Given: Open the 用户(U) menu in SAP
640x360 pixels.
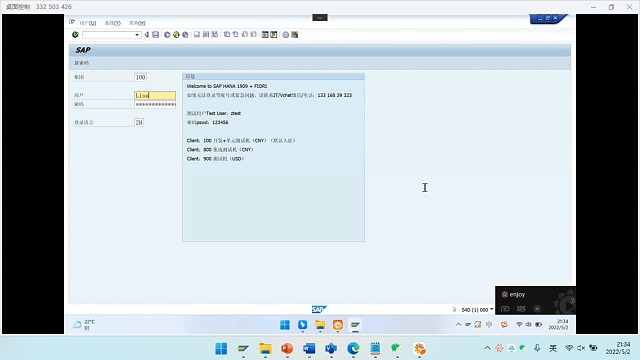Looking at the screenshot, I should (x=88, y=23).
